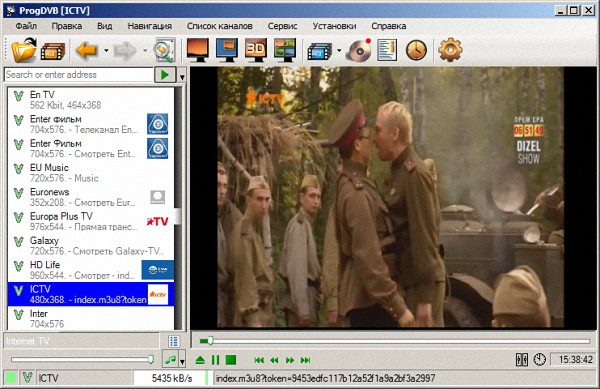Toggle the 3D display mode icon
600x389 pixels.
coord(256,50)
